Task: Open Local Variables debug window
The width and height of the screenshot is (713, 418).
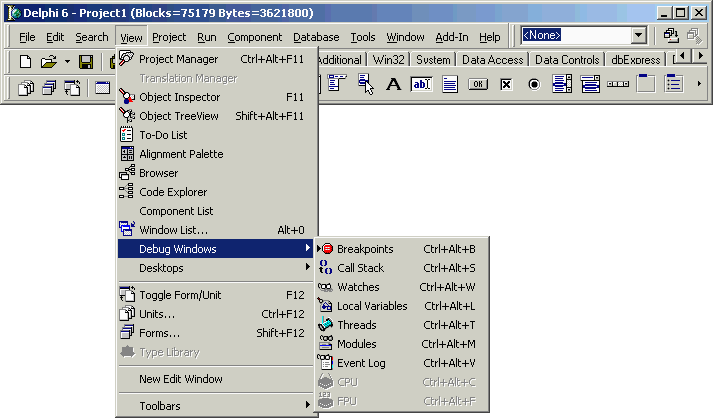Action: click(402, 306)
